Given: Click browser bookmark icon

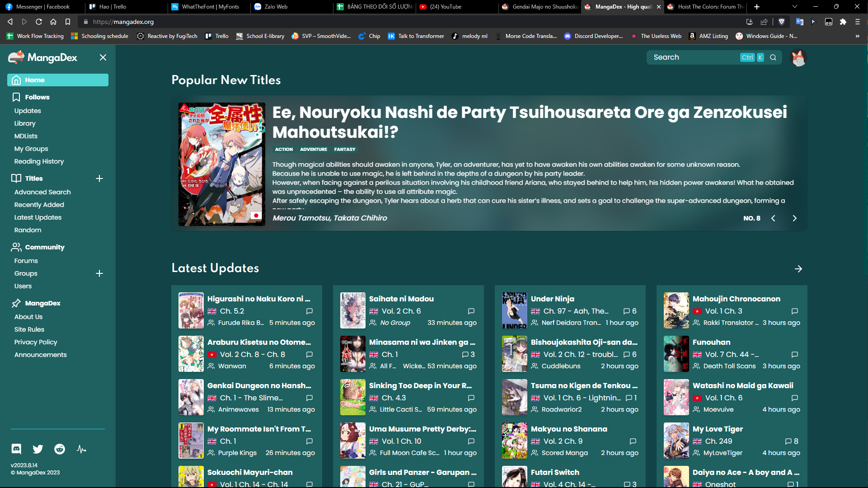Looking at the screenshot, I should click(68, 22).
